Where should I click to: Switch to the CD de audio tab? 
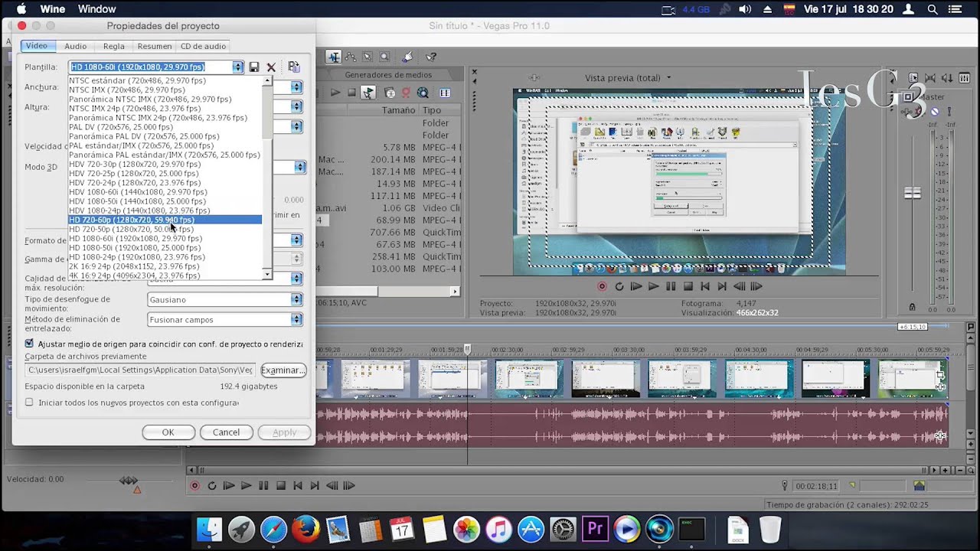(203, 46)
